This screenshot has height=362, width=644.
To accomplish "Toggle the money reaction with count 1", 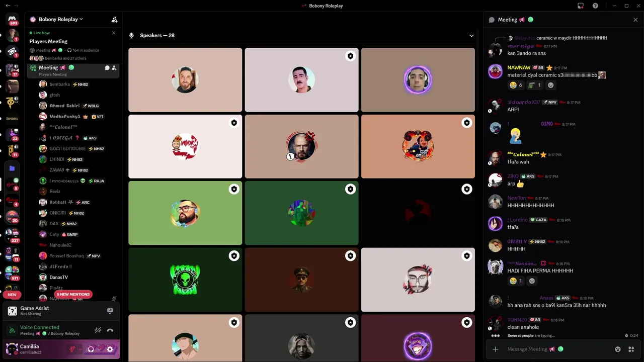I will (x=535, y=85).
